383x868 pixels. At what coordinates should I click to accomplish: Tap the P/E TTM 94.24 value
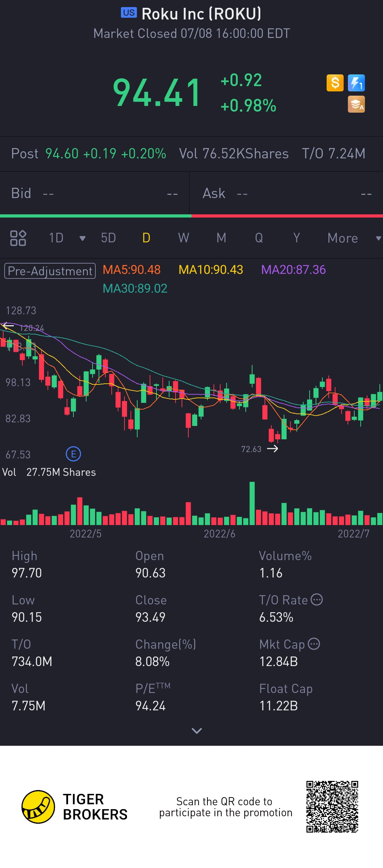(150, 706)
